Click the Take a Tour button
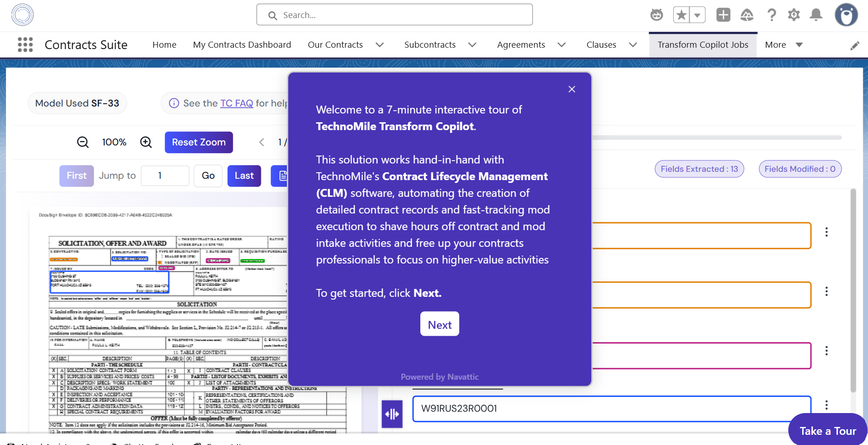The height and width of the screenshot is (445, 868). 828,431
